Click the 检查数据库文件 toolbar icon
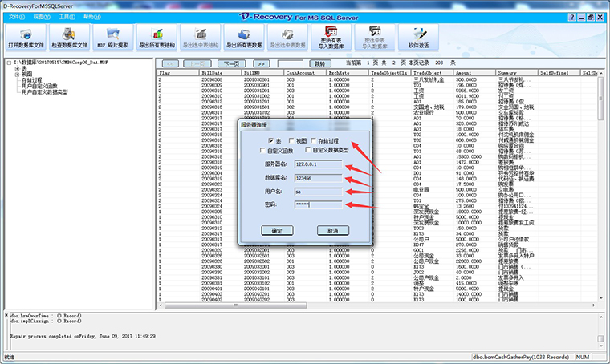610x364 pixels. click(69, 38)
